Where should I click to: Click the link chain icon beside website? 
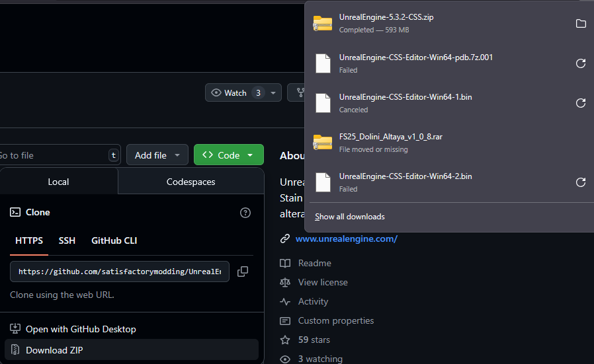tap(285, 238)
